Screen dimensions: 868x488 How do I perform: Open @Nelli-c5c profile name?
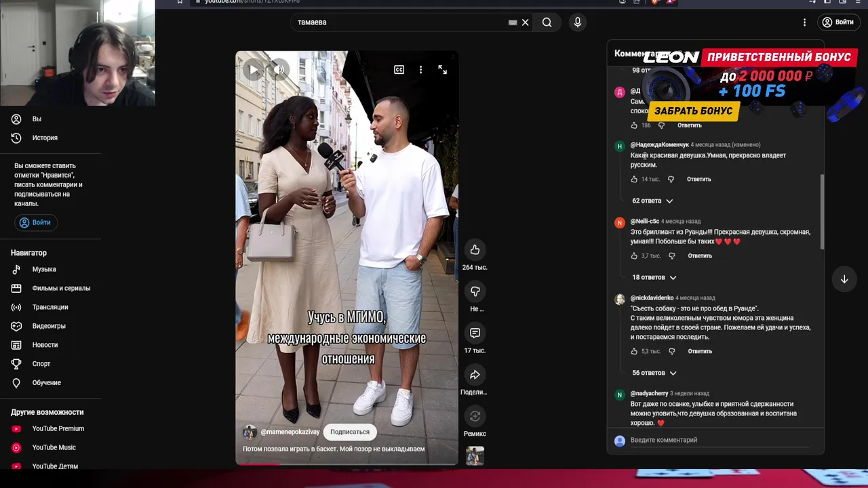pyautogui.click(x=644, y=221)
